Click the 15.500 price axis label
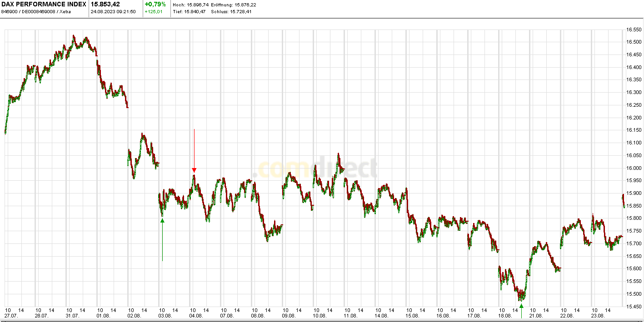 click(634, 294)
